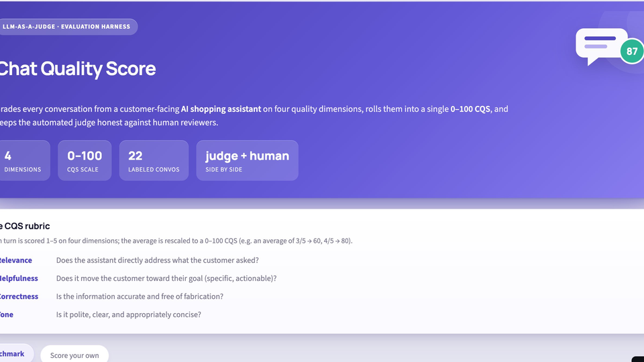This screenshot has height=362, width=644.
Task: Open the Score your own tab
Action: point(74,355)
